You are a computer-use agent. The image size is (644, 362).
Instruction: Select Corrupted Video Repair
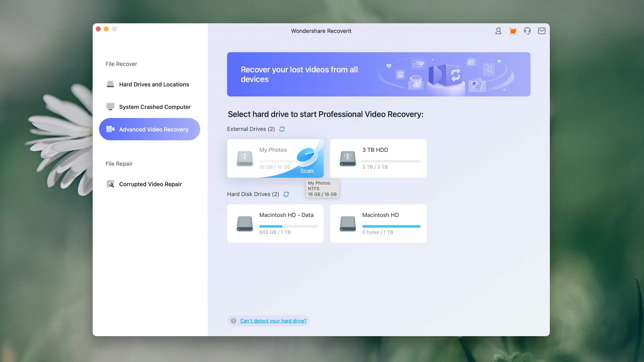tap(149, 184)
